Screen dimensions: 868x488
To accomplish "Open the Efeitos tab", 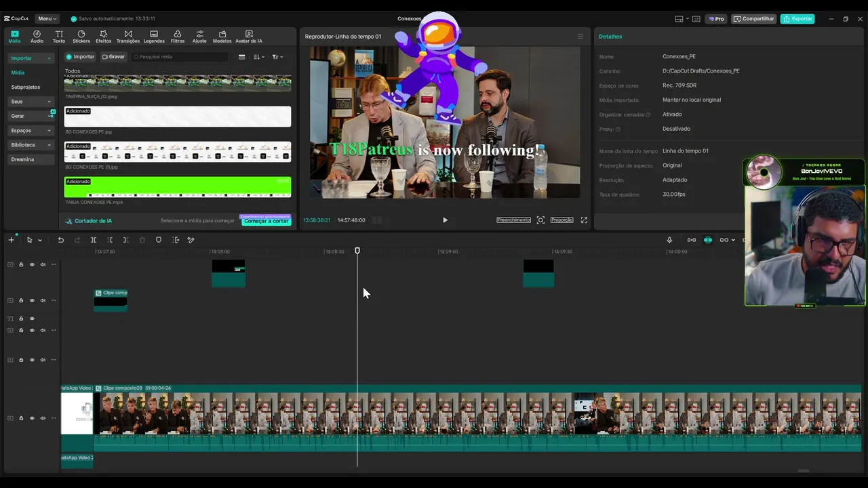I will (103, 37).
